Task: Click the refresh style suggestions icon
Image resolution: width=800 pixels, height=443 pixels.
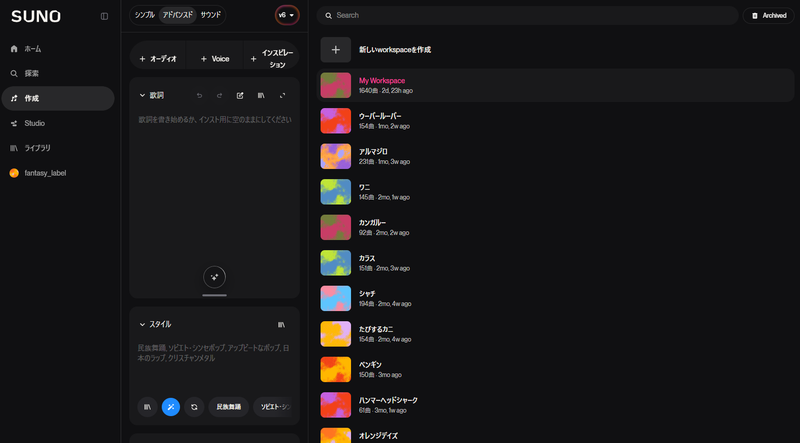Action: [x=194, y=407]
